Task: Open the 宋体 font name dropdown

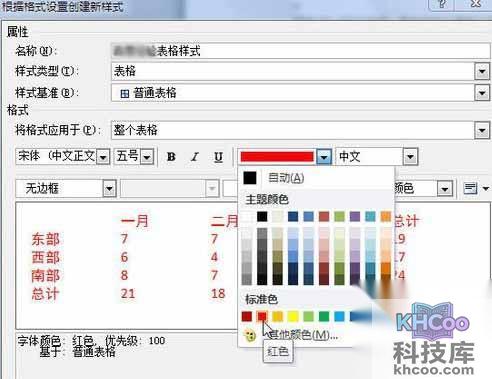Action: (x=103, y=157)
